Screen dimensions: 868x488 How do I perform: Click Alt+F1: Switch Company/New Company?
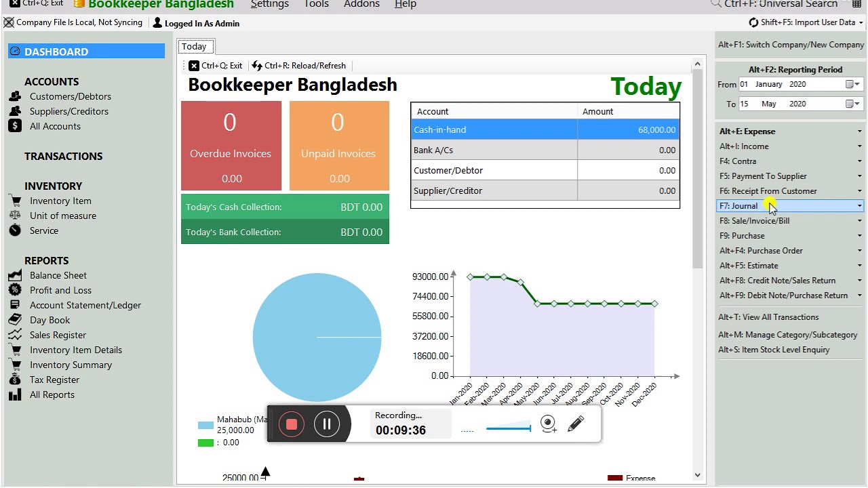(x=791, y=45)
